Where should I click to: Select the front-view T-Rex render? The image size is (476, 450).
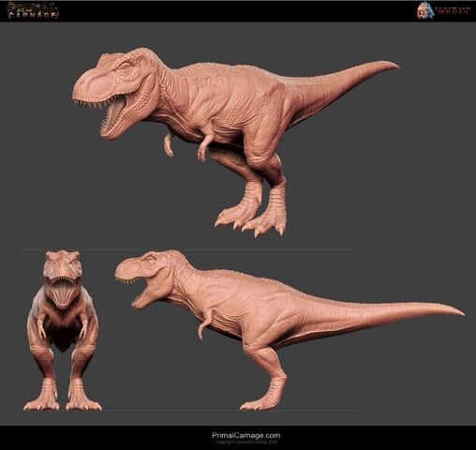pyautogui.click(x=63, y=330)
